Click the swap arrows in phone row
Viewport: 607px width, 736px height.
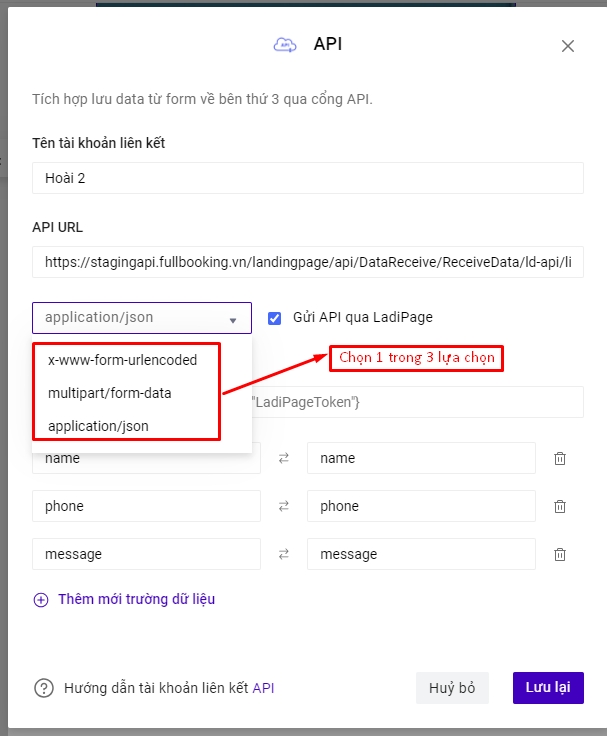tap(283, 506)
